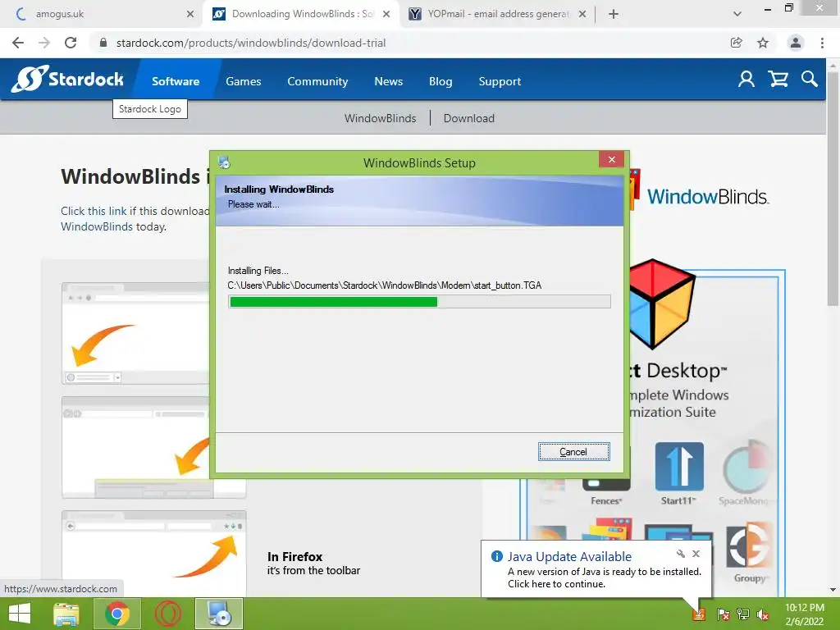Bookmark this page with star icon

click(763, 43)
